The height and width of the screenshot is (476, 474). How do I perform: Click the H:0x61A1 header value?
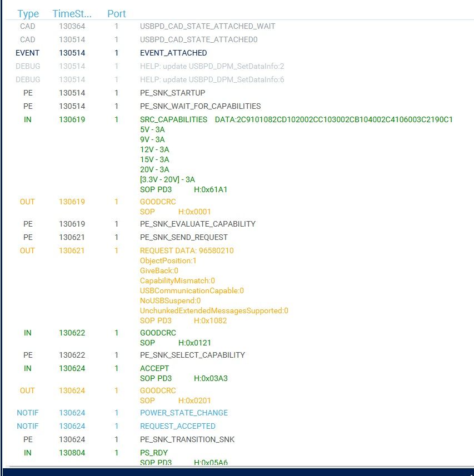click(x=211, y=190)
